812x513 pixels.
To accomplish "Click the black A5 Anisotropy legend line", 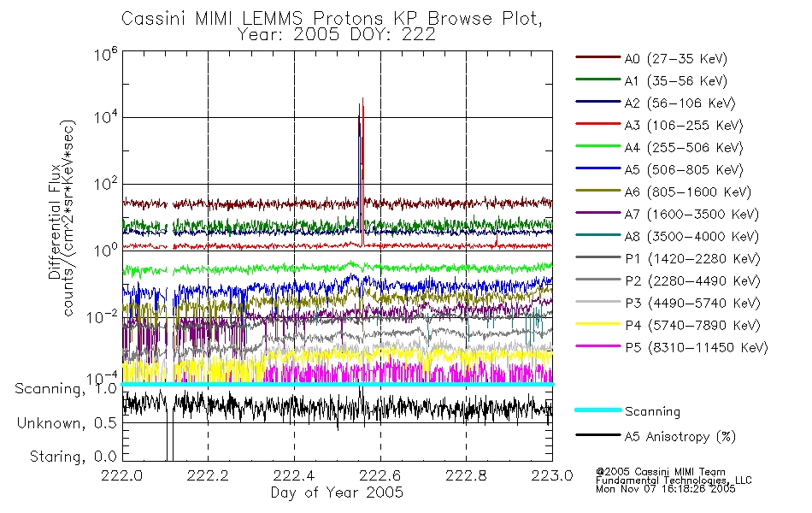I will [x=598, y=434].
